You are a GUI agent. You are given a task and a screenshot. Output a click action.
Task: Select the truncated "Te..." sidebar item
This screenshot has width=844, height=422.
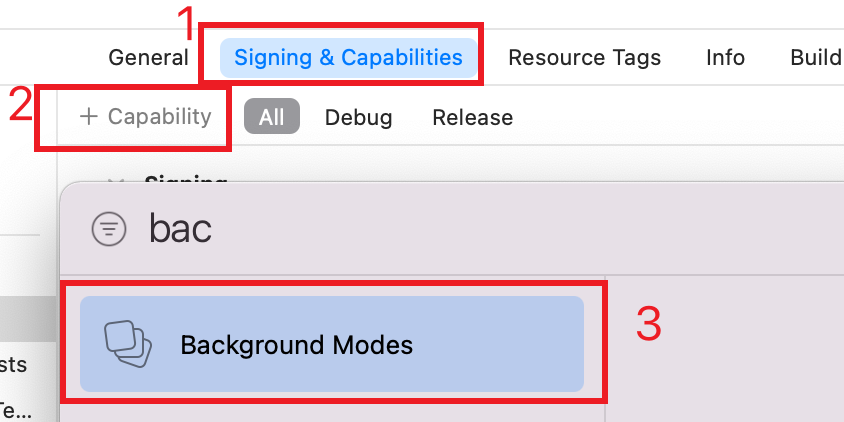tap(15, 412)
